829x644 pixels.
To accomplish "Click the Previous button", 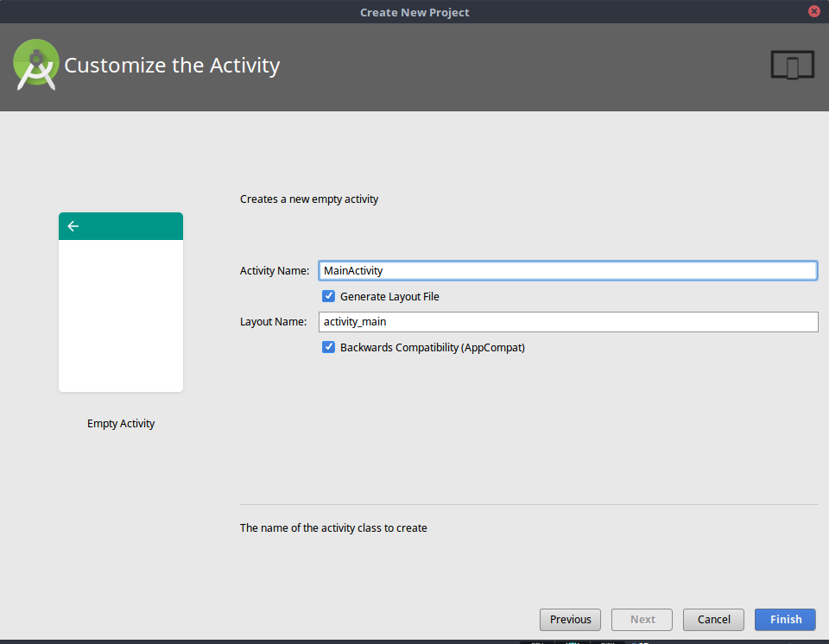I will (x=570, y=619).
